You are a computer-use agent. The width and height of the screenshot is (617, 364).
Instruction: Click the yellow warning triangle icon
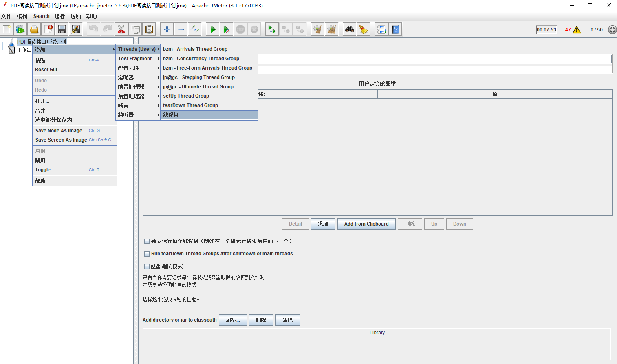[577, 30]
